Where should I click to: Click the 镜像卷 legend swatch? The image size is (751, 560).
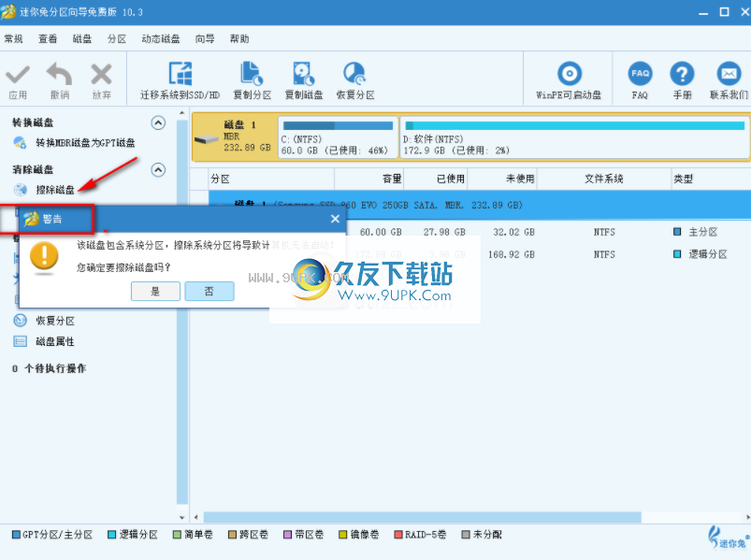[343, 535]
